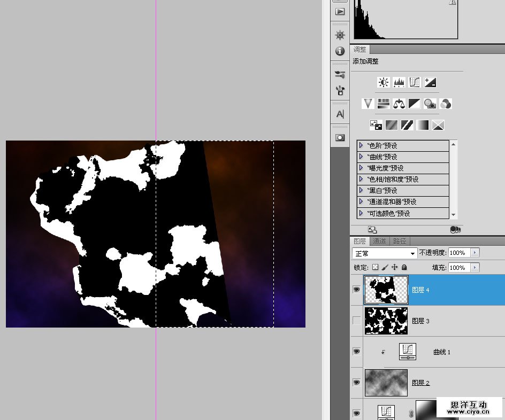Expand the "色相/饱和度" presets

click(x=361, y=180)
